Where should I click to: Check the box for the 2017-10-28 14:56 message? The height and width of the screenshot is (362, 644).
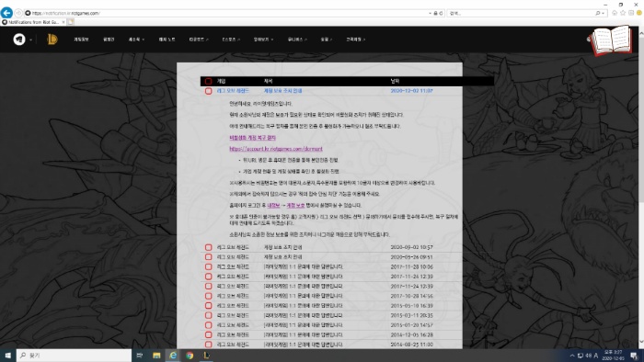pyautogui.click(x=208, y=296)
